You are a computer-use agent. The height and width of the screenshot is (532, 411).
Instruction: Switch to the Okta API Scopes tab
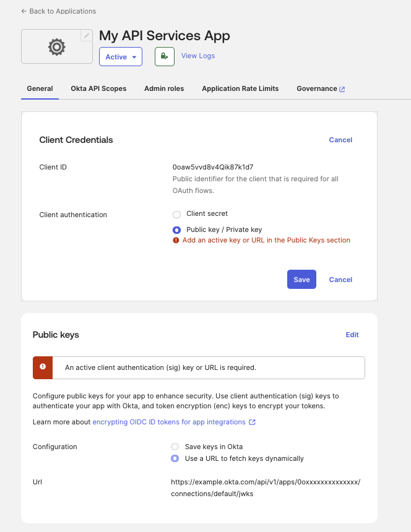coord(98,88)
